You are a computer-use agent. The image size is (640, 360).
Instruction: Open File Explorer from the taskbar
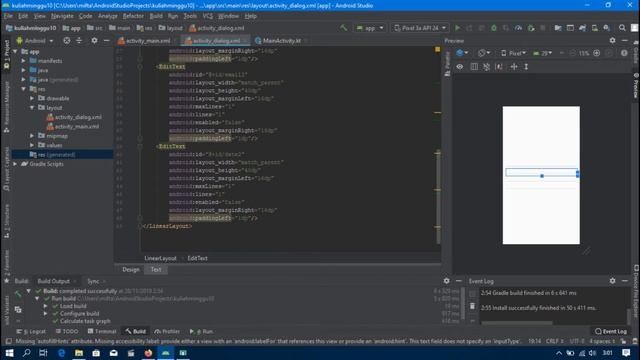79,353
